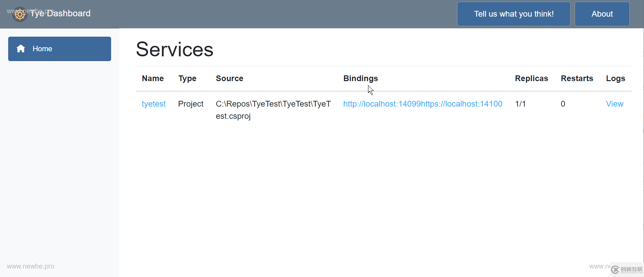Image resolution: width=644 pixels, height=277 pixels.
Task: Open the About page button
Action: click(602, 14)
